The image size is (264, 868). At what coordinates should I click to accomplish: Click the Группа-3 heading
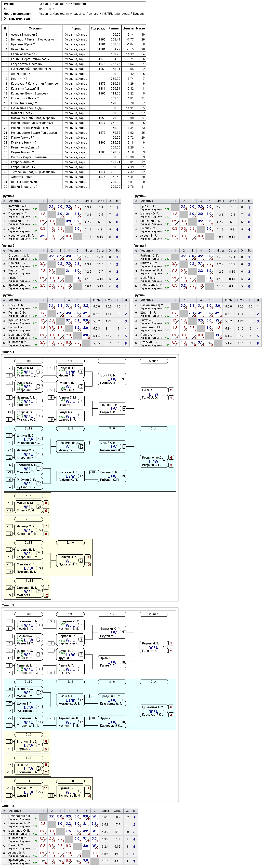pyautogui.click(x=8, y=246)
